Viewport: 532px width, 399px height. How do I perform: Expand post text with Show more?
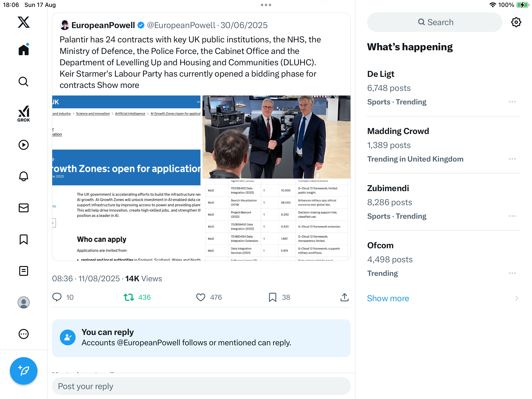point(118,85)
